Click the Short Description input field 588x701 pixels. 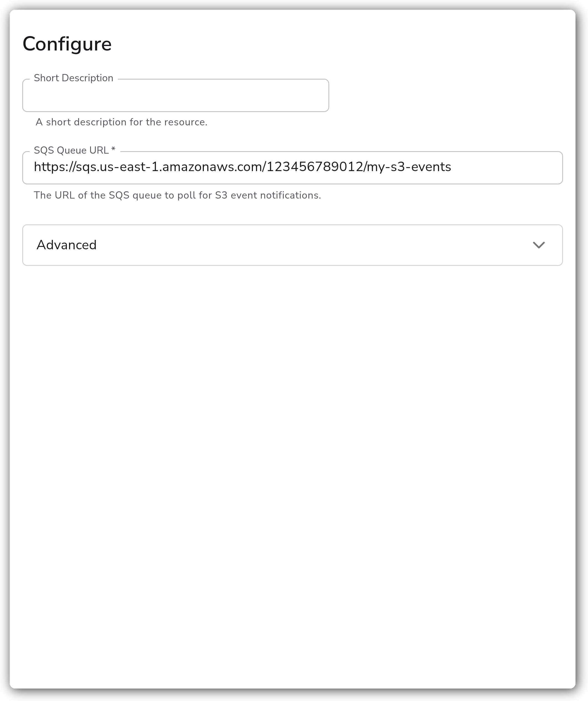[x=176, y=95]
